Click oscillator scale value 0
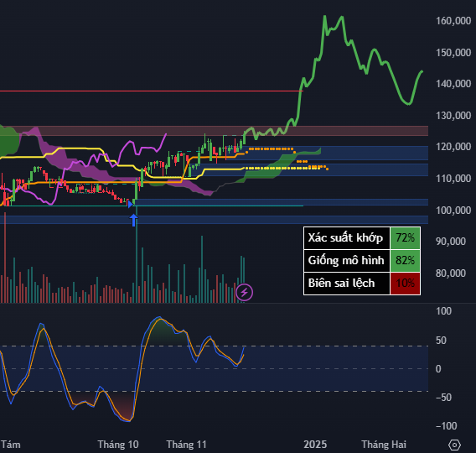The image size is (476, 453). pos(438,369)
